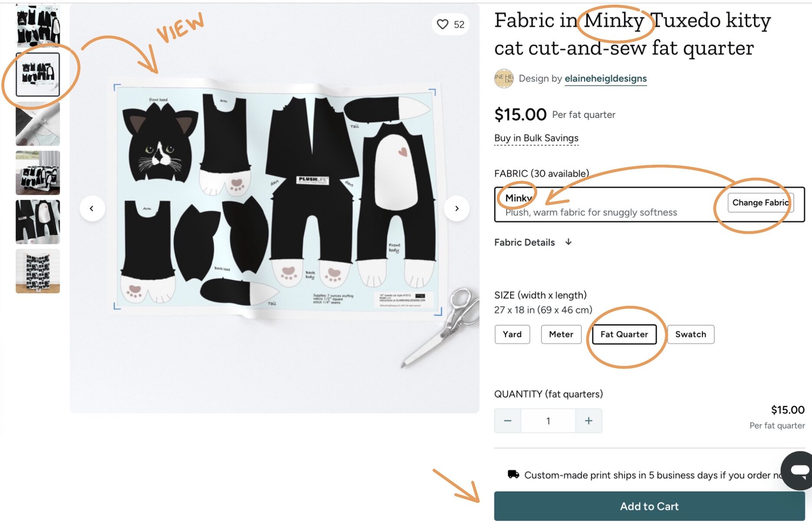Screen dimensions: 812x528
Task: Open the chat support bubble
Action: tap(798, 470)
